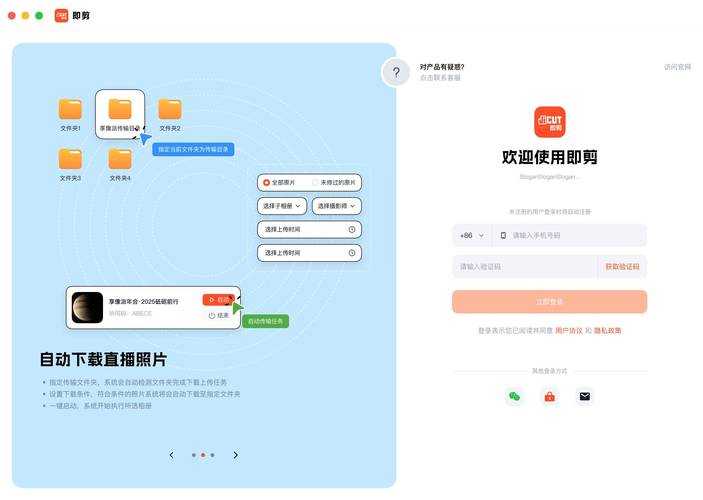The width and height of the screenshot is (703, 500).
Task: Show previous carousel slide with left arrow
Action: [x=171, y=455]
